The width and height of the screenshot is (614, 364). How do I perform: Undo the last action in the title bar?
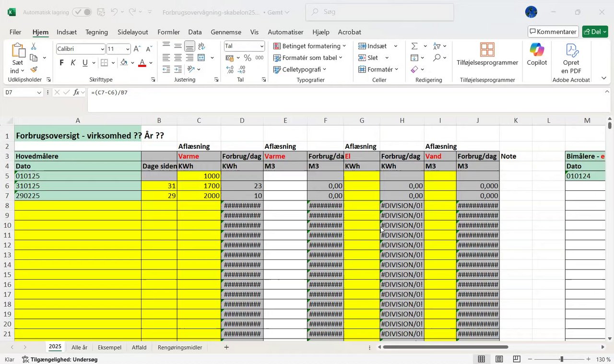pyautogui.click(x=114, y=12)
